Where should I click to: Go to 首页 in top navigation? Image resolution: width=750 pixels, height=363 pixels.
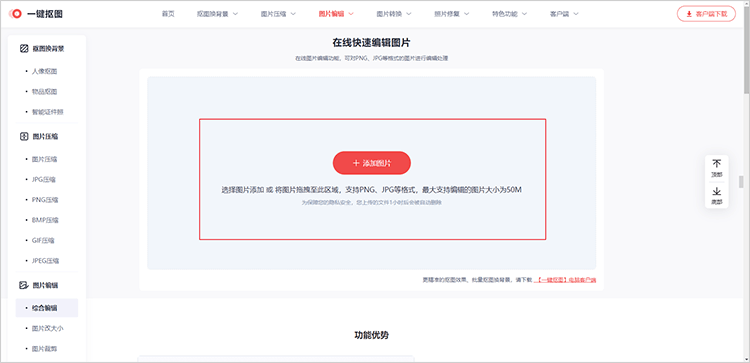coord(168,14)
